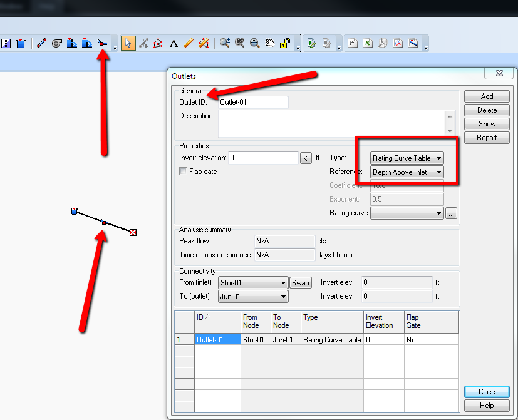Run the analysis with the green run icon
Viewport: 518px width, 420px height.
[x=311, y=43]
